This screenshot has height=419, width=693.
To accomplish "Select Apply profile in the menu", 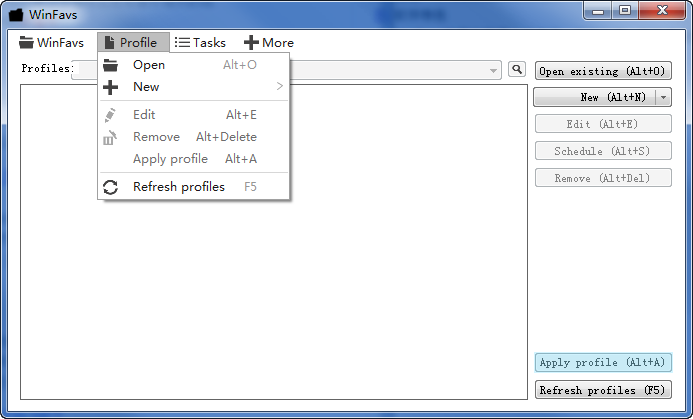I will click(x=194, y=159).
